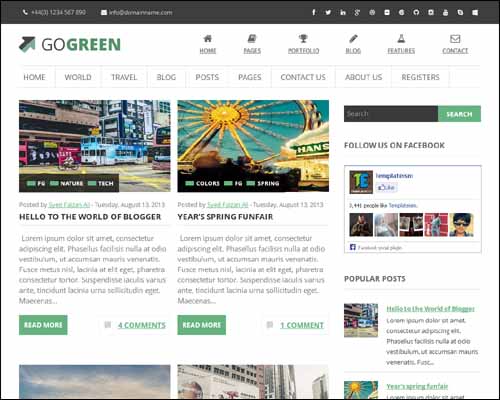500x400 pixels.
Task: Open the Templateism page name link
Action: point(394,176)
